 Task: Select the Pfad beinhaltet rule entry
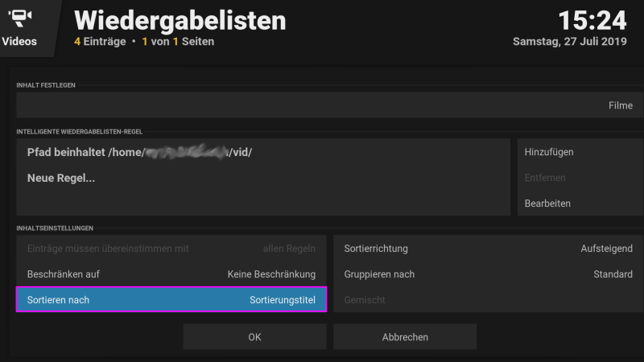pos(263,152)
